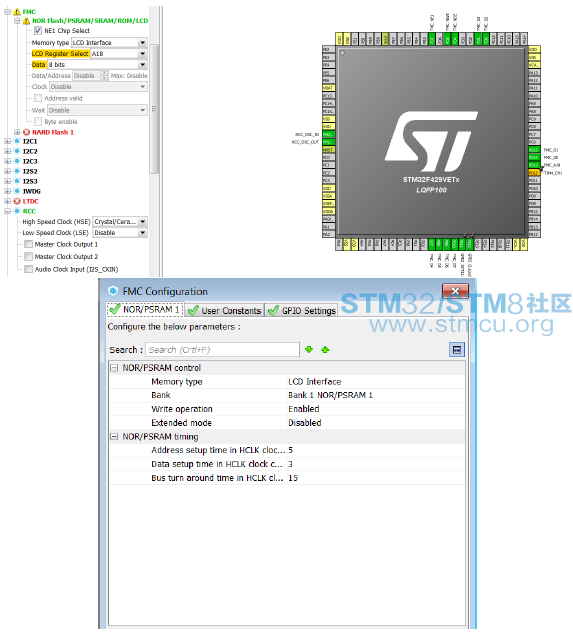Select Bank value 'Bank 1 NOR/PSRAM 1'

pyautogui.click(x=330, y=395)
